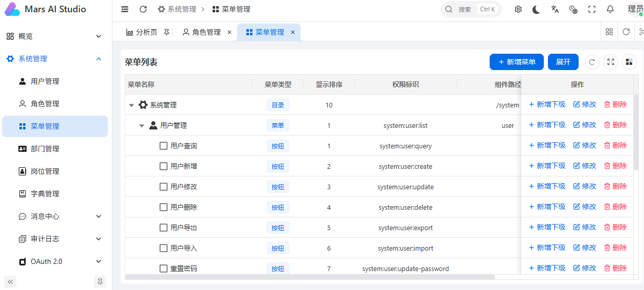Expand the OAuth 2.0 sidebar group
This screenshot has width=644, height=290.
point(56,261)
